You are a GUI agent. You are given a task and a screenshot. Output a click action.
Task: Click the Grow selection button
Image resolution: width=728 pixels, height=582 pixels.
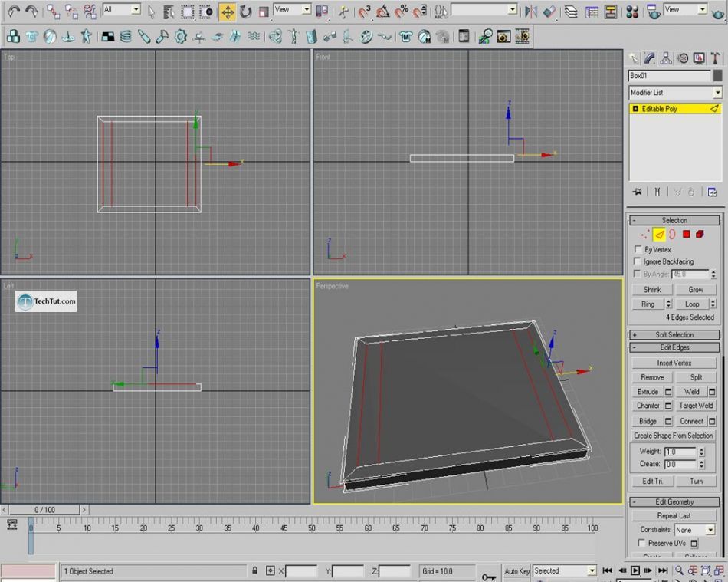coord(696,289)
